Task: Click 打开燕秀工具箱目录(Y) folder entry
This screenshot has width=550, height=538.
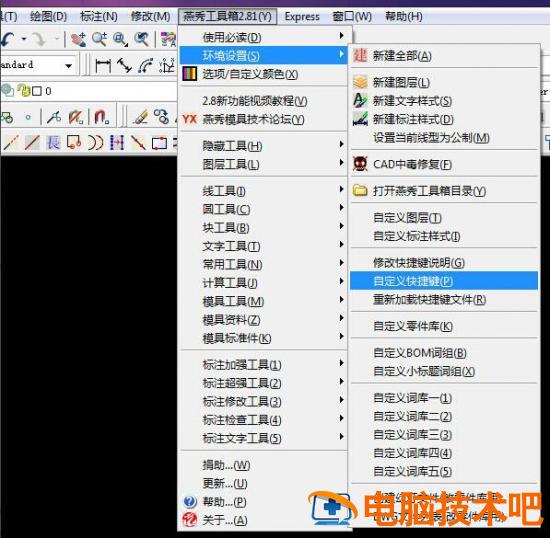Action: click(444, 191)
